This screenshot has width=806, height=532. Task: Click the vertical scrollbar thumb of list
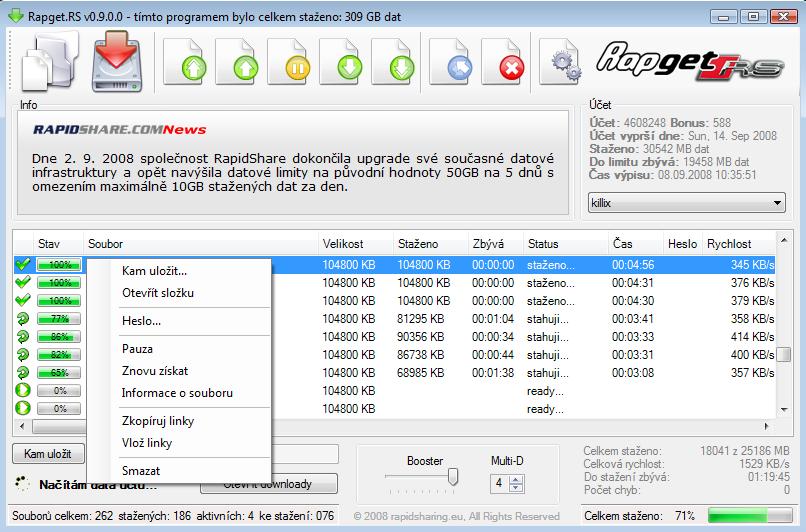tap(784, 355)
